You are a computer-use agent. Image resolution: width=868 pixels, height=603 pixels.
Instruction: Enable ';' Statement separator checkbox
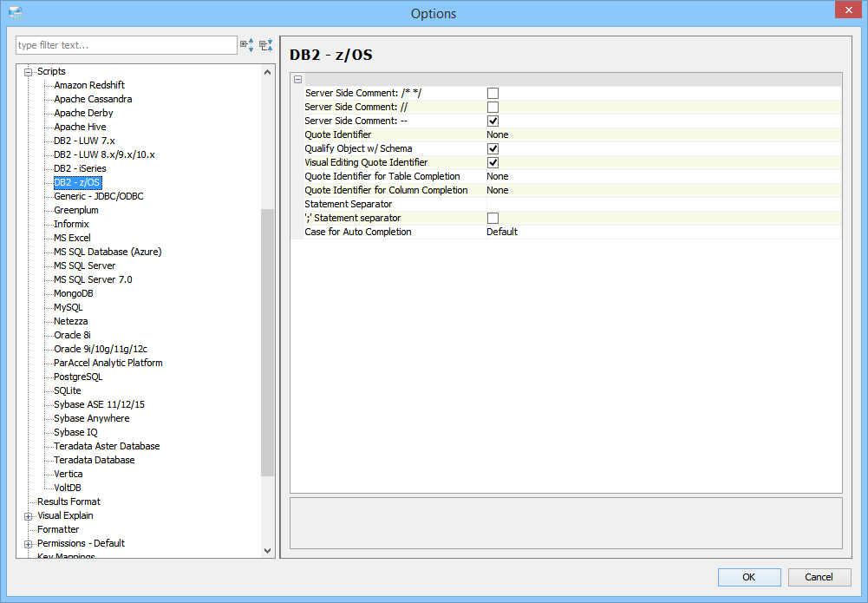pyautogui.click(x=493, y=218)
